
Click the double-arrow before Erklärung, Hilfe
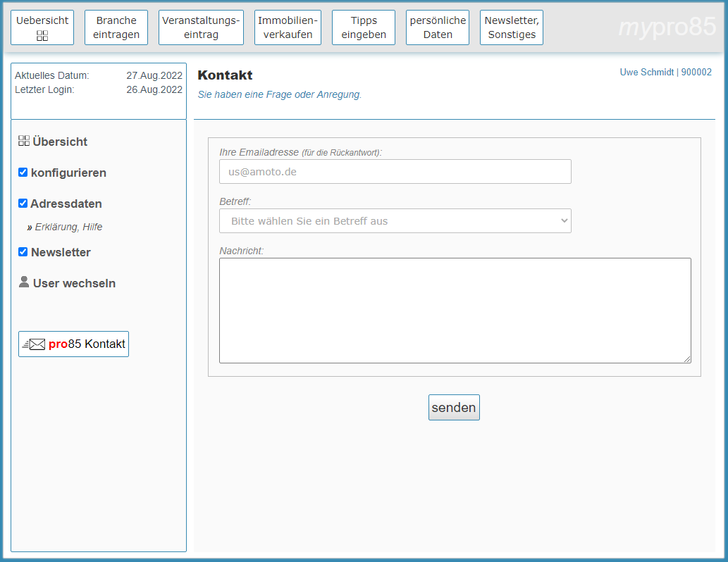pyautogui.click(x=30, y=227)
